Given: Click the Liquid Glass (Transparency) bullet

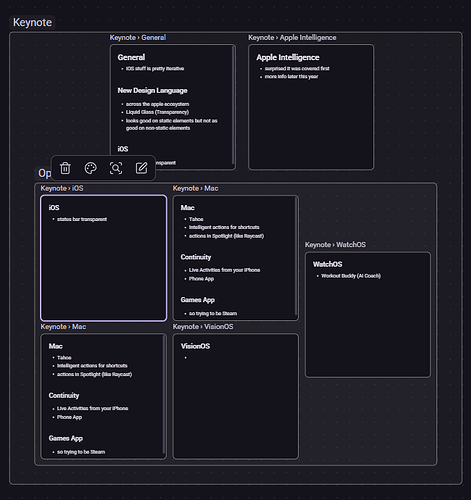Looking at the screenshot, I should 157,112.
